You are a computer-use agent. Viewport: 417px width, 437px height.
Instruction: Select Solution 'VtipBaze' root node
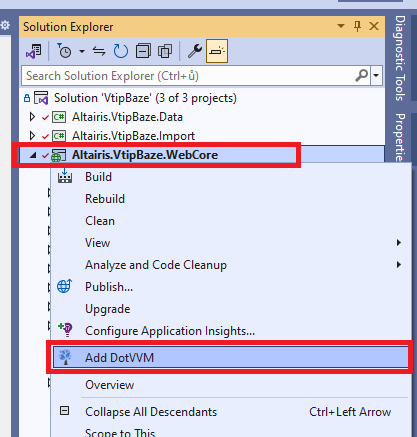145,98
